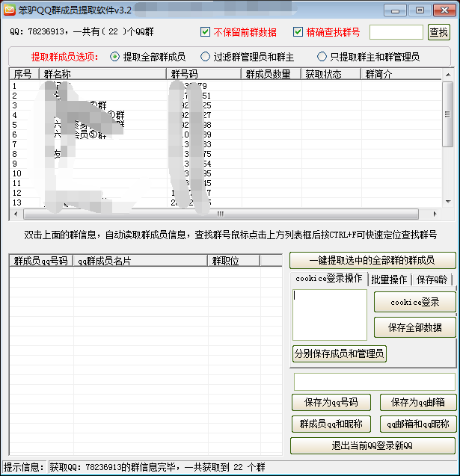Click the status bar message text
460x476 pixels.
pos(157,467)
